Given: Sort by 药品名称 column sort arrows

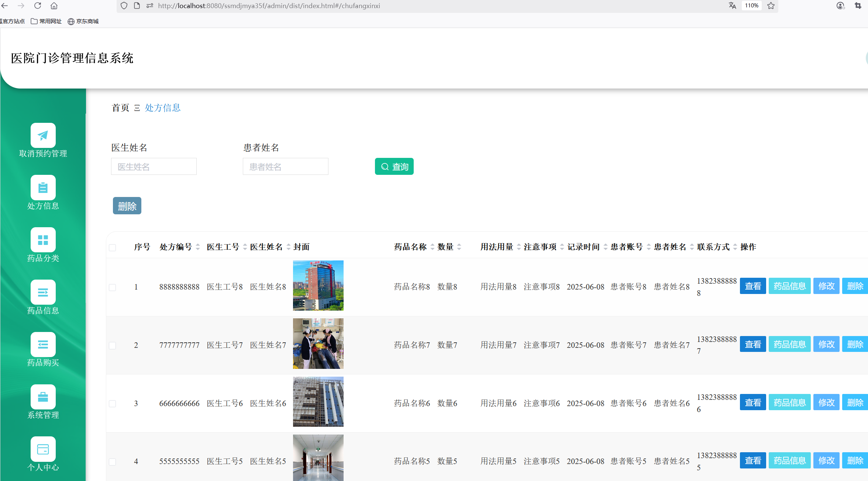Looking at the screenshot, I should coord(432,247).
